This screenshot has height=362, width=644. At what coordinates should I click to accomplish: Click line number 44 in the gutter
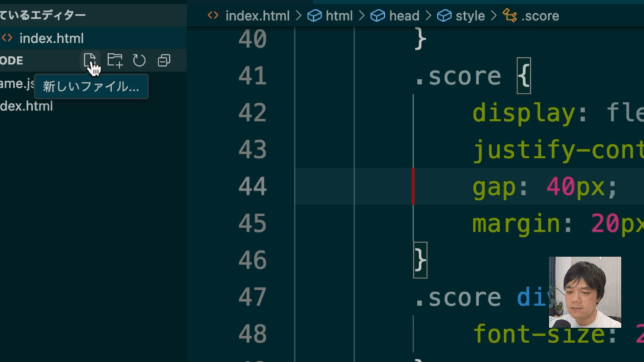tap(252, 187)
